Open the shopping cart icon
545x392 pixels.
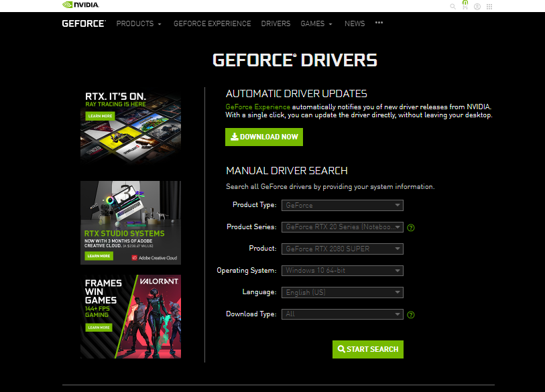[x=465, y=5]
